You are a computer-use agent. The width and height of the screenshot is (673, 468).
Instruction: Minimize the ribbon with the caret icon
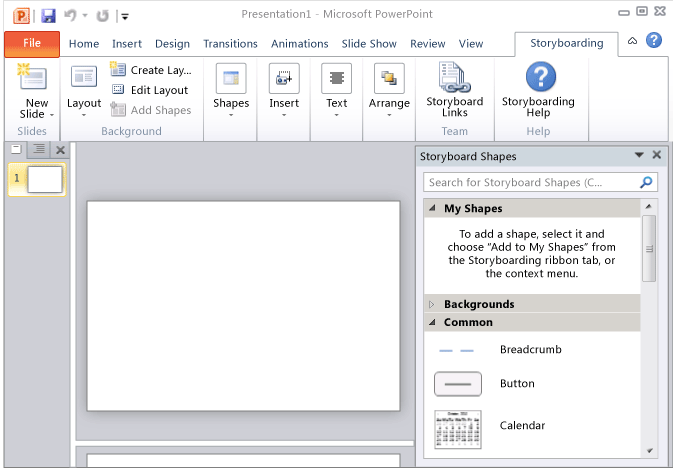[632, 41]
